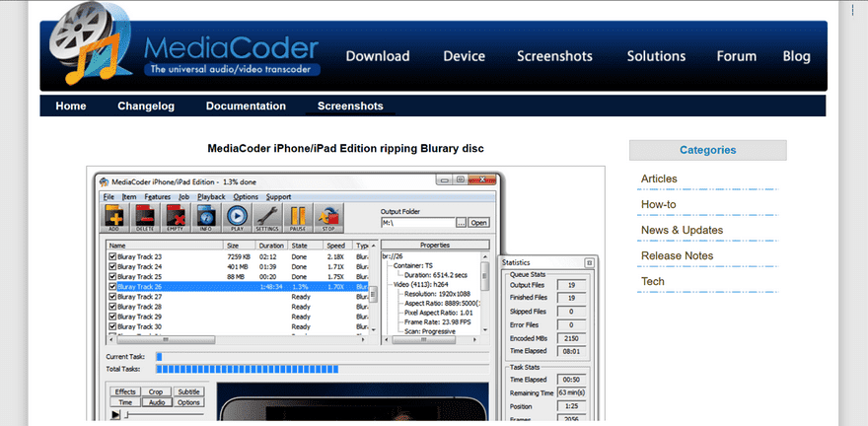Uncheck Bluray Track 29
The width and height of the screenshot is (868, 426).
(x=112, y=317)
